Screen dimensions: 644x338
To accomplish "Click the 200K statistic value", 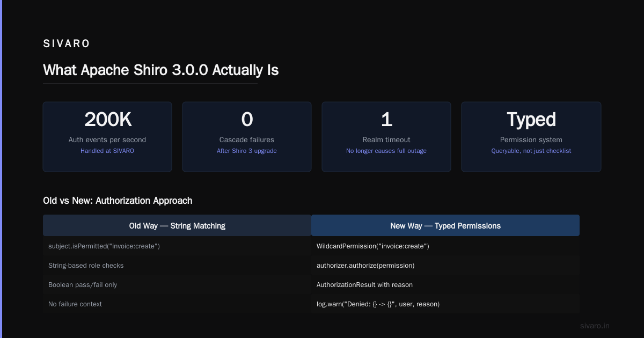I will (107, 120).
